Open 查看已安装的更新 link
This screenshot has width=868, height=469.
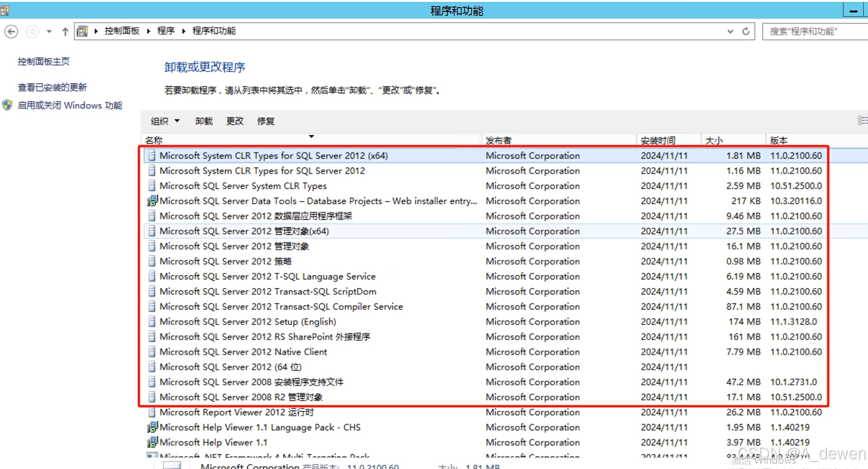click(52, 87)
